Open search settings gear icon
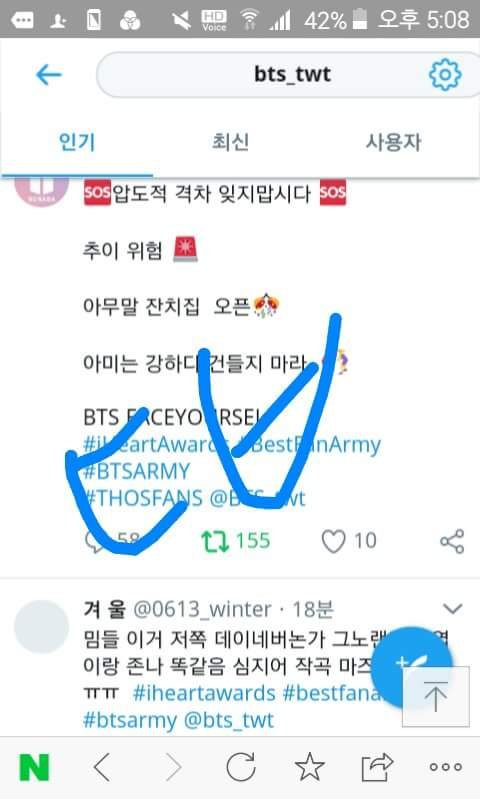The height and width of the screenshot is (799, 480). pyautogui.click(x=445, y=75)
